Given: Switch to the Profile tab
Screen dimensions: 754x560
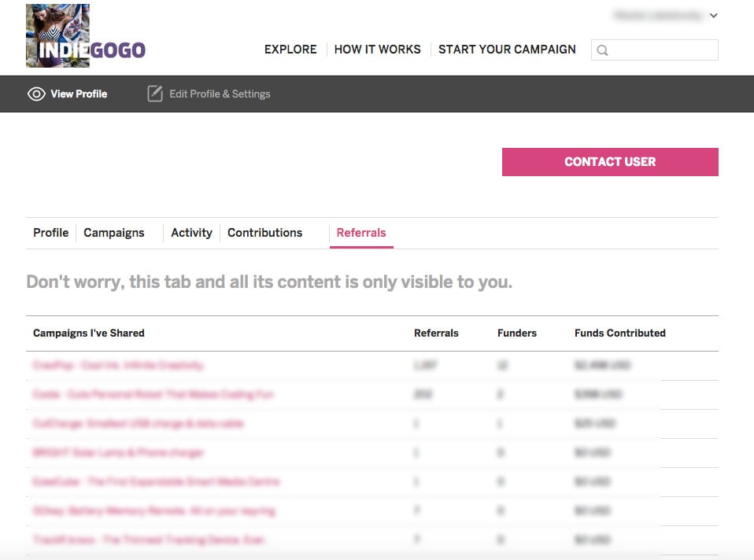Looking at the screenshot, I should tap(50, 233).
